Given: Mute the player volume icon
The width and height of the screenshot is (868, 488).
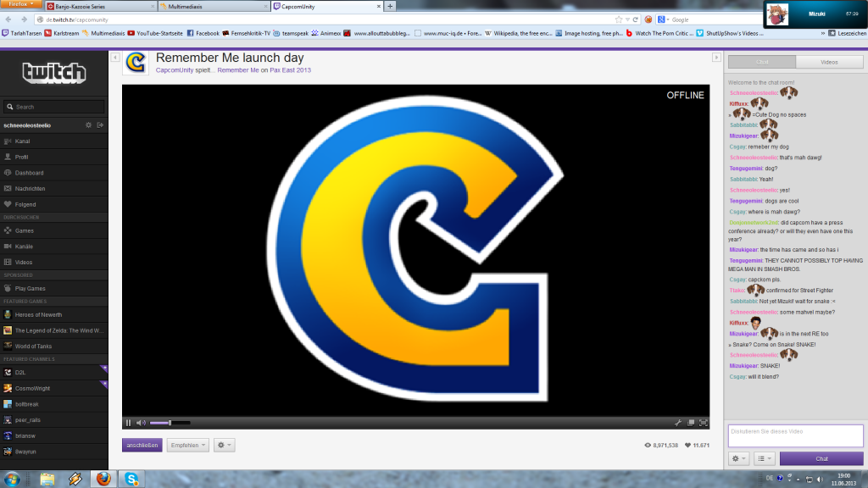Looking at the screenshot, I should [142, 423].
